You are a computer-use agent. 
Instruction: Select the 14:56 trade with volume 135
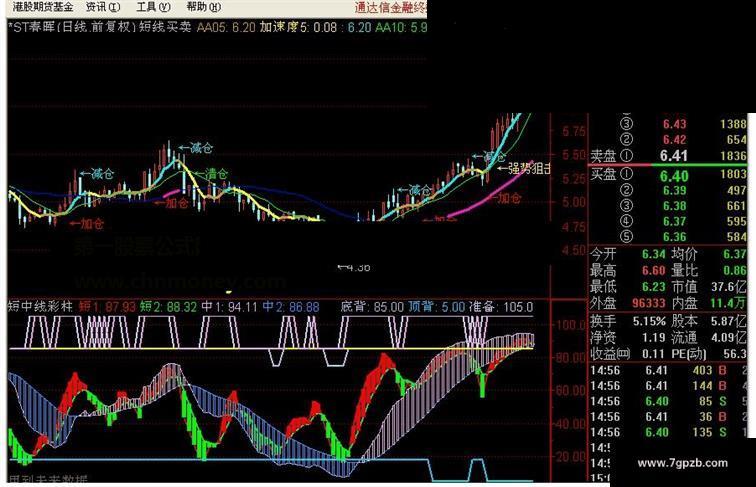pyautogui.click(x=668, y=432)
